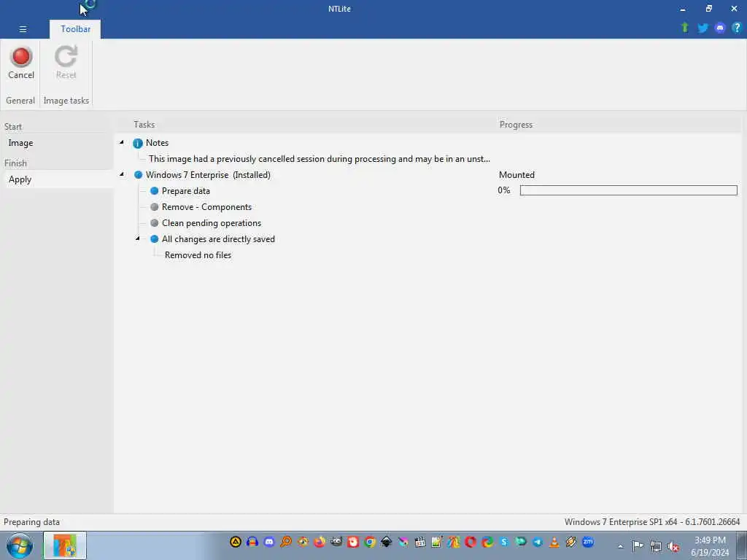Click the Windows 7 Enterprise SP1 x64 status entry
This screenshot has width=747, height=560.
(652, 522)
